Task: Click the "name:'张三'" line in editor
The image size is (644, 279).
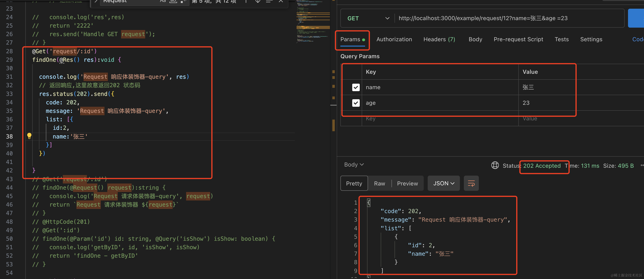Action: coord(70,136)
